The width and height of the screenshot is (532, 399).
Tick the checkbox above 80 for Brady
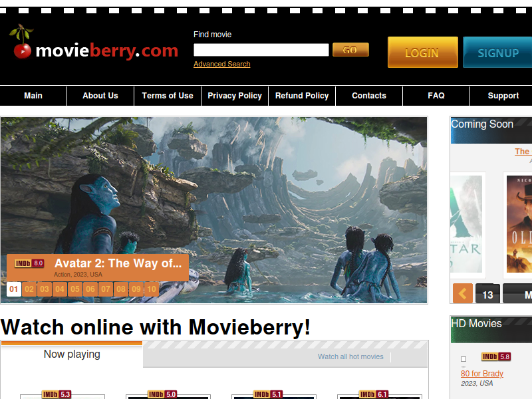tap(464, 359)
